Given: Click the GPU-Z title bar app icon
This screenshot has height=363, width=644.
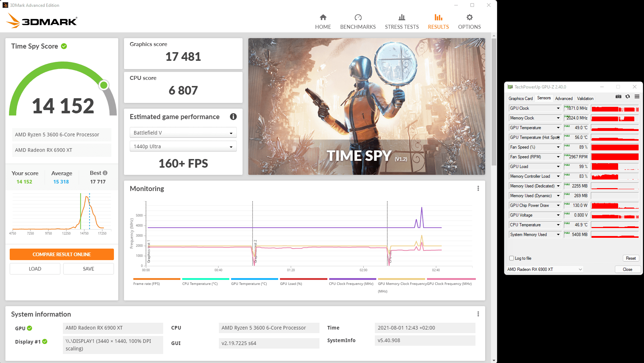Looking at the screenshot, I should (x=510, y=87).
